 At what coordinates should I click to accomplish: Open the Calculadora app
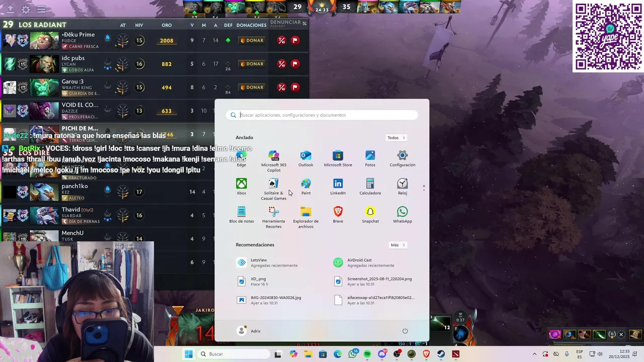coord(370,187)
